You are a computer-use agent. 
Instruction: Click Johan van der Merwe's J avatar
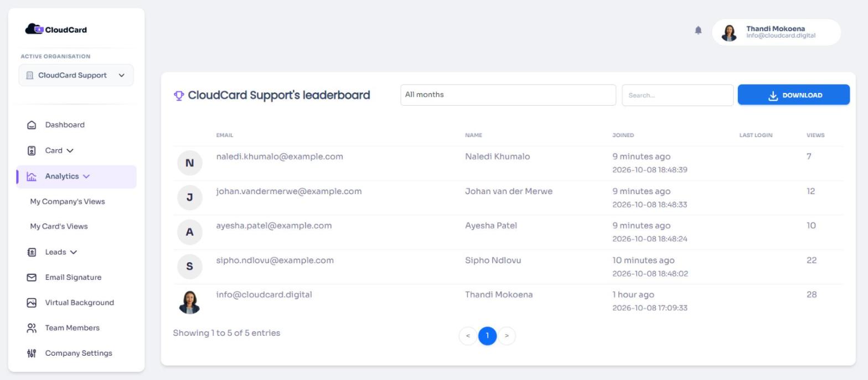click(189, 197)
